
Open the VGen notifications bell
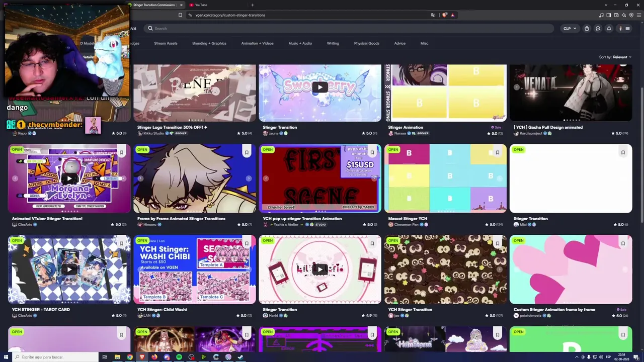609,29
